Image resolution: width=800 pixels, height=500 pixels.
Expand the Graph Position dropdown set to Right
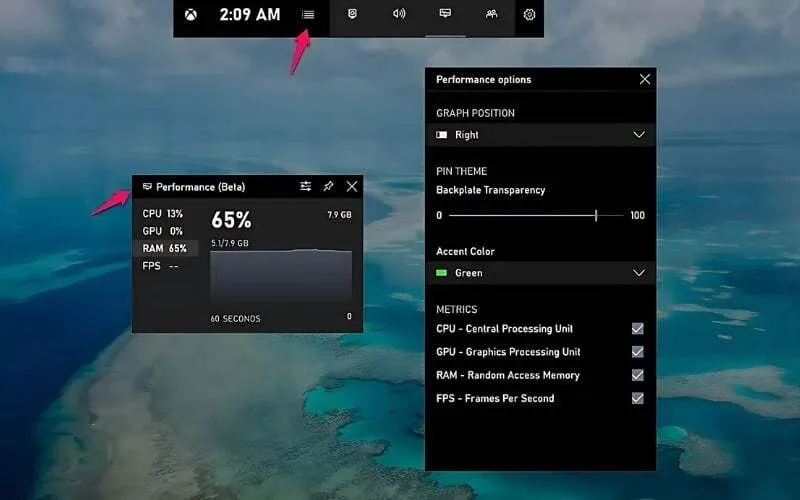[540, 135]
